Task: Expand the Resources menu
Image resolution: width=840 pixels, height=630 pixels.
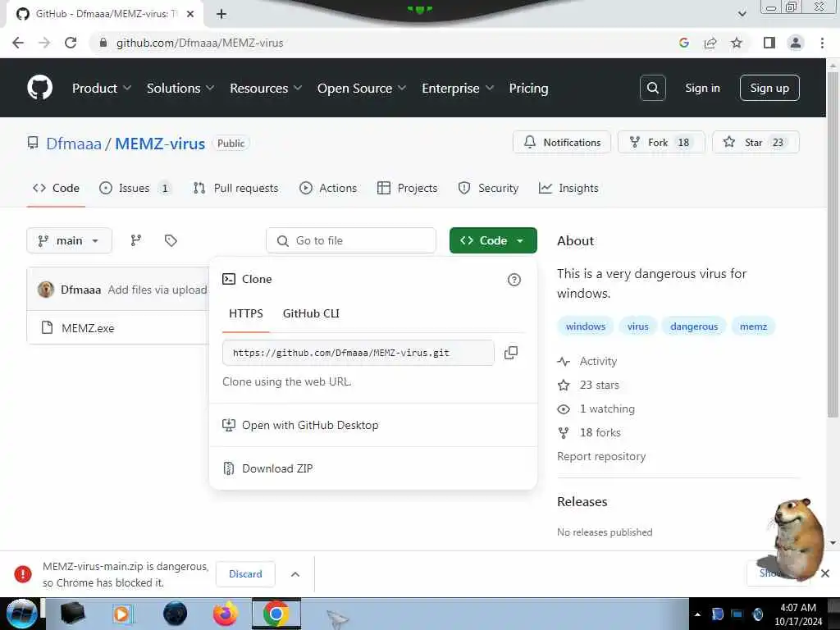Action: [x=266, y=89]
